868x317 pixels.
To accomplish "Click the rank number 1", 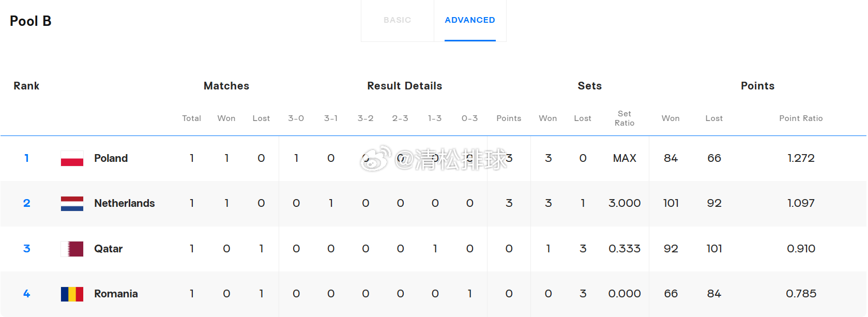I will [x=26, y=158].
